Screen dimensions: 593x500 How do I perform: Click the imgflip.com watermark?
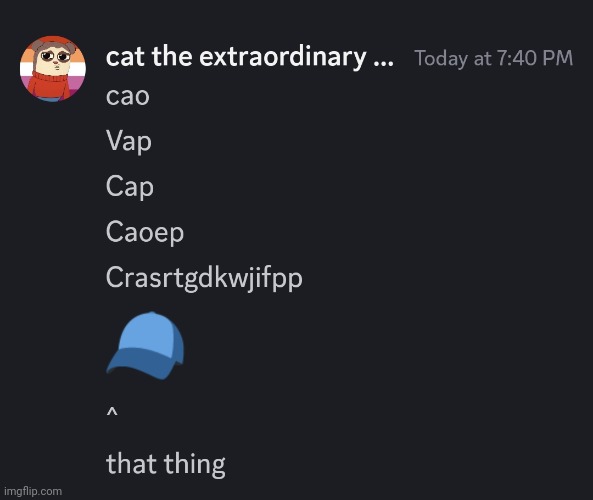point(33,491)
